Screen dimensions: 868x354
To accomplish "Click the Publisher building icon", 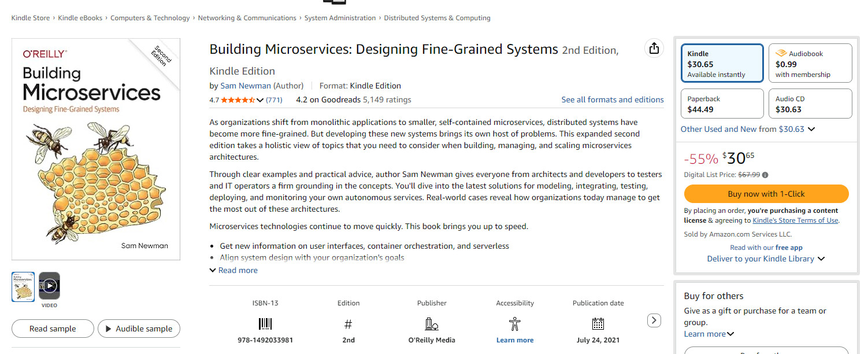I will pyautogui.click(x=432, y=323).
